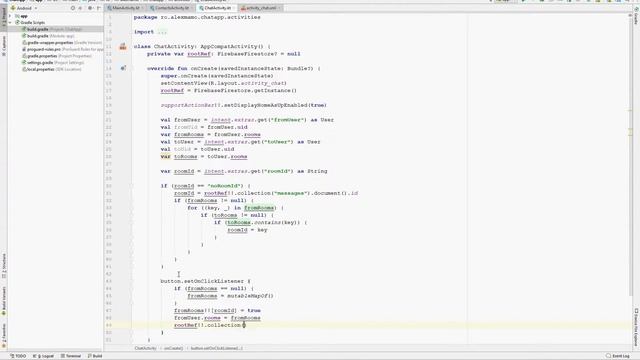Click the ChatActivity class gutter icon
Image resolution: width=640 pixels, height=360 pixels.
(x=123, y=47)
